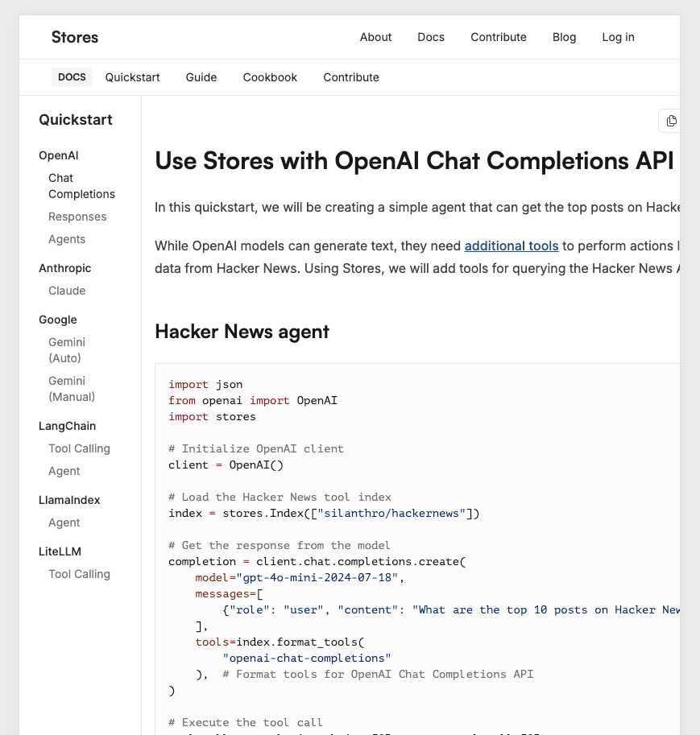Follow the additional tools hyperlink

tap(512, 246)
